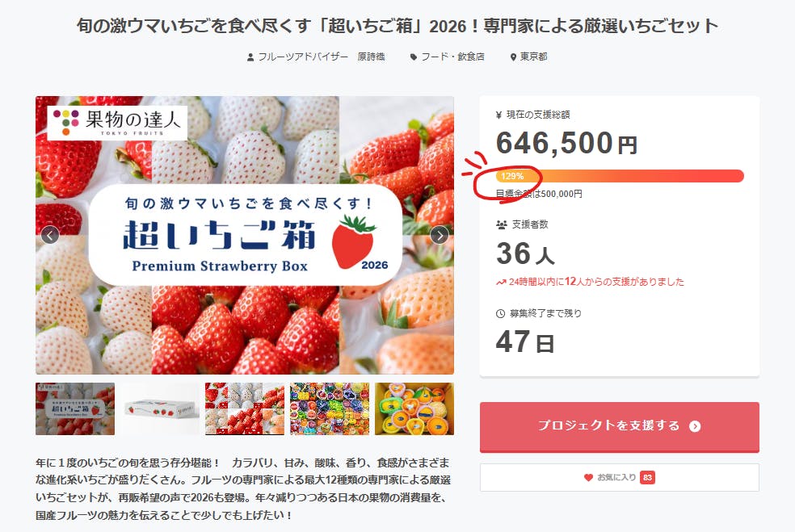Click the tag icon next to フード・飲食店
This screenshot has width=795, height=532.
[x=414, y=57]
